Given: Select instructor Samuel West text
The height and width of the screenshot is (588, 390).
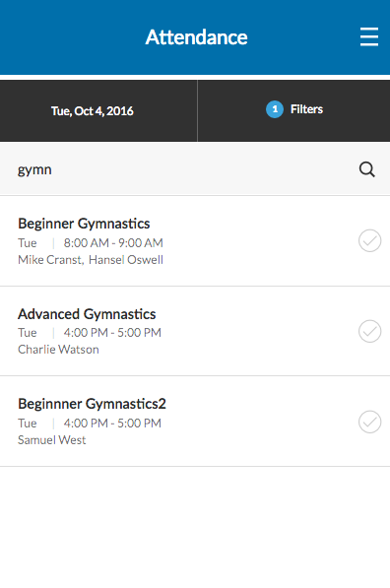Looking at the screenshot, I should [x=52, y=440].
